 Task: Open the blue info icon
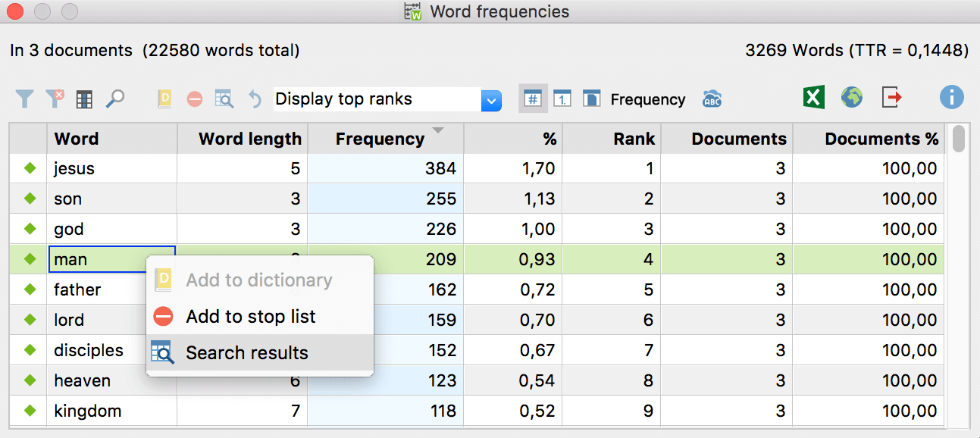952,97
